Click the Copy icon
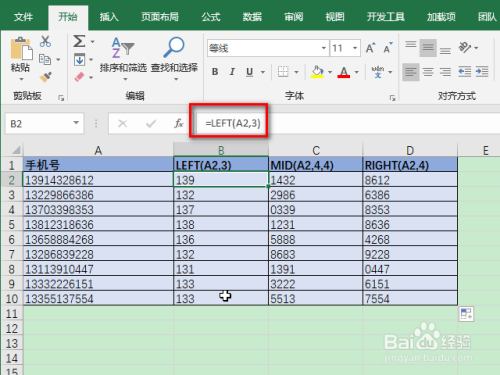Viewport: 500px width, 375px height. [45, 60]
